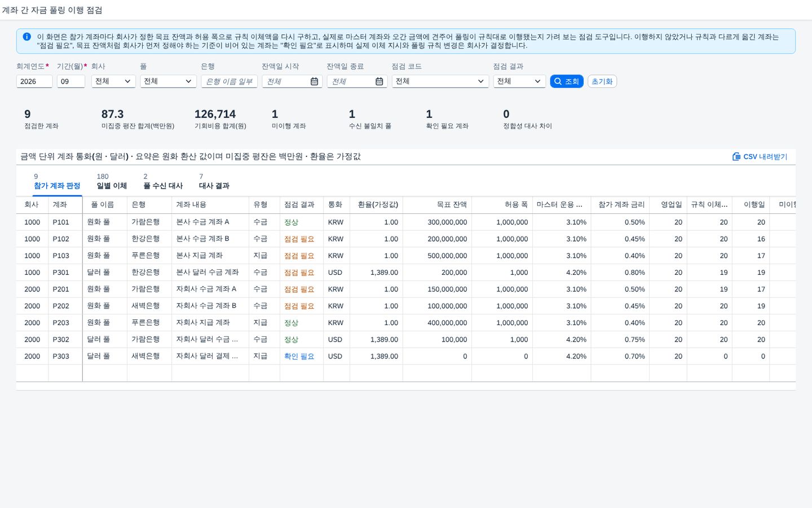Click the 정상 status in the P203 row
This screenshot has width=812, height=508.
(x=291, y=323)
